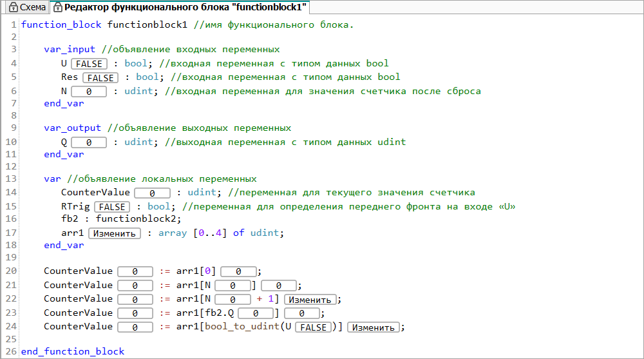
Task: Click the lock icon on the Схема tab
Action: [x=12, y=7]
